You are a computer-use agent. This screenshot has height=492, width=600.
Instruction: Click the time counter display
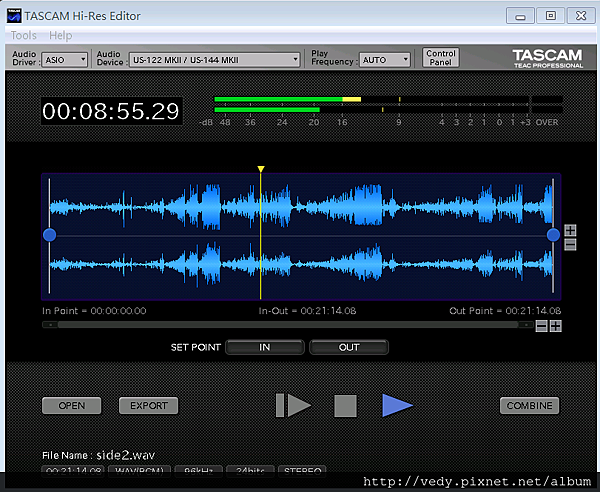[111, 111]
